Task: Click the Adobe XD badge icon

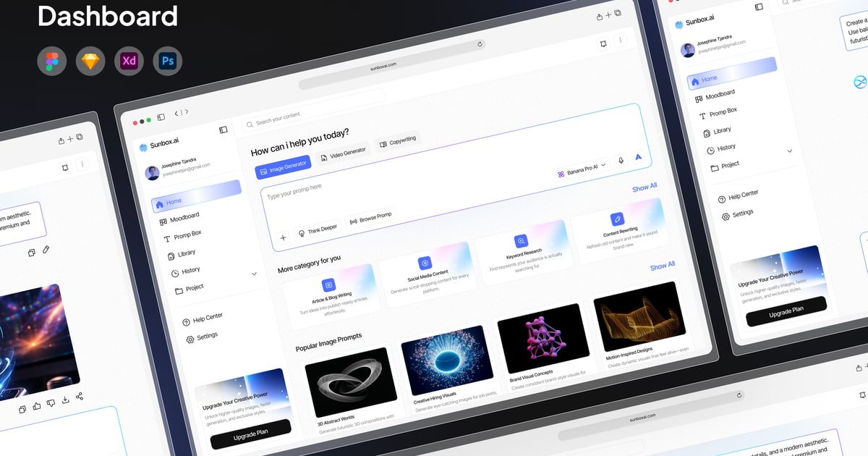Action: pos(129,62)
